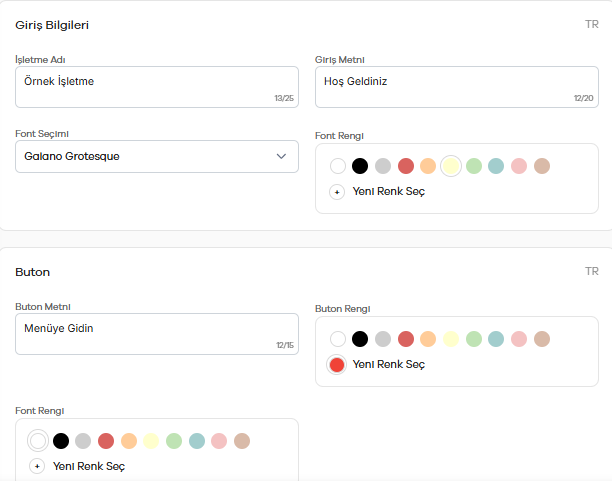The image size is (612, 481).
Task: Choose pink swatch in Buton Font Rengi
Action: pyautogui.click(x=219, y=441)
